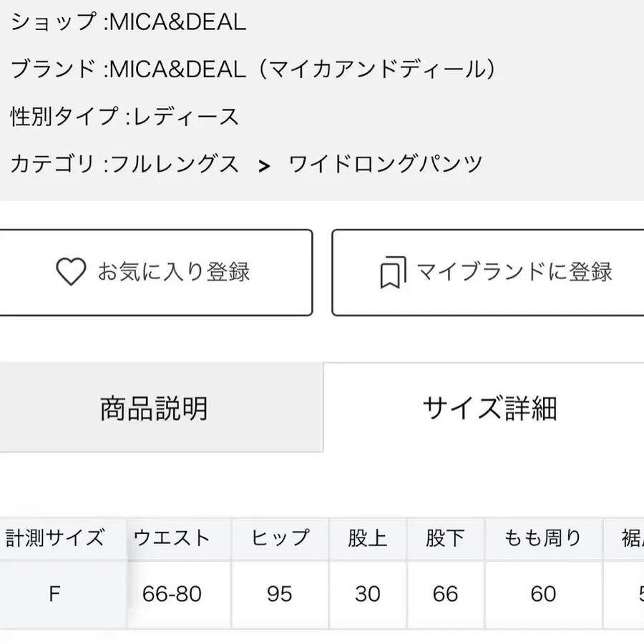This screenshot has height=644, width=644.
Task: Click the 股下 column header
Action: (x=445, y=538)
